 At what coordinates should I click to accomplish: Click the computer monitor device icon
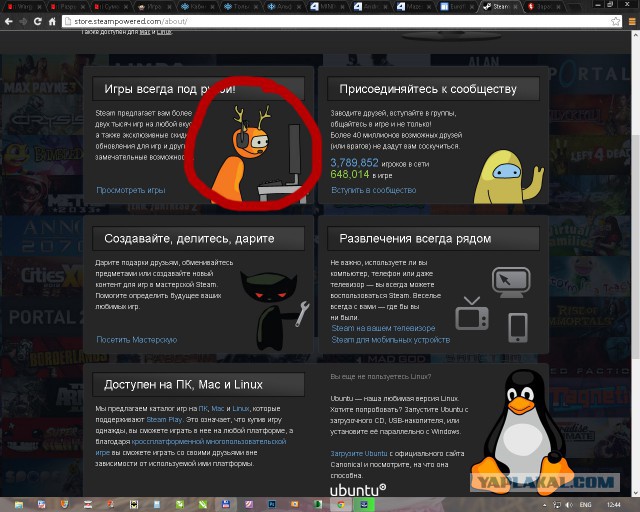(511, 282)
